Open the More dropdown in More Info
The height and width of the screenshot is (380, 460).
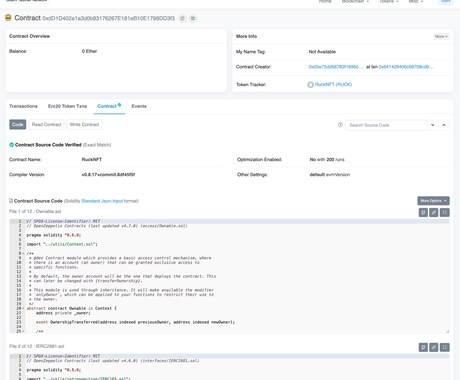point(441,36)
